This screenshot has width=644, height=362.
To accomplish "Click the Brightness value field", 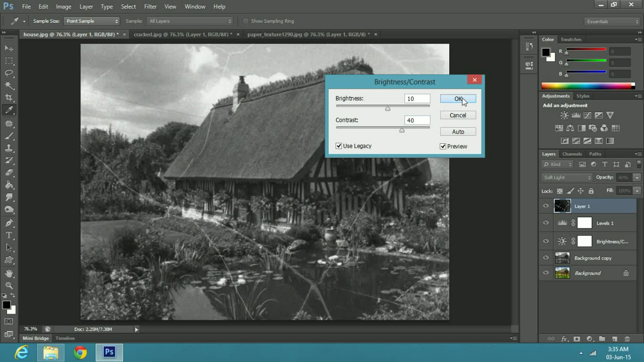I will [417, 99].
